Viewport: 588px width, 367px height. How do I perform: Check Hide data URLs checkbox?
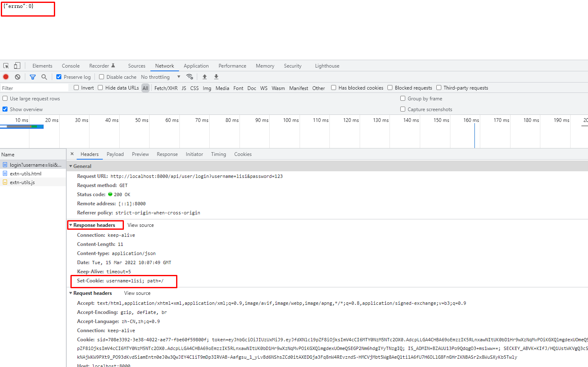point(100,87)
